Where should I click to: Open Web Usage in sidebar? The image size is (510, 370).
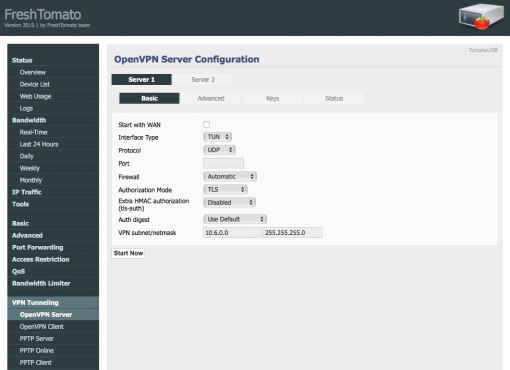53,96
